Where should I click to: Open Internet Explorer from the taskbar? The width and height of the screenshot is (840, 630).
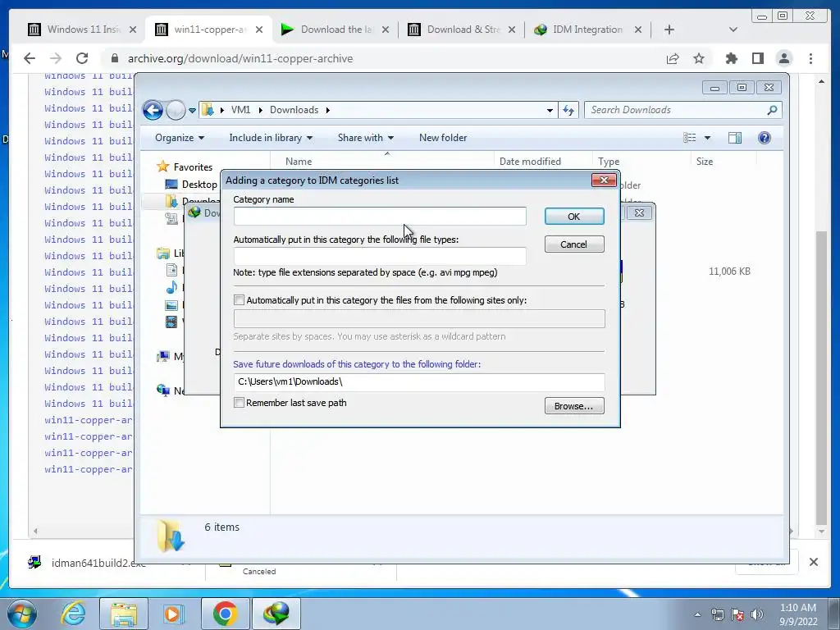click(73, 614)
